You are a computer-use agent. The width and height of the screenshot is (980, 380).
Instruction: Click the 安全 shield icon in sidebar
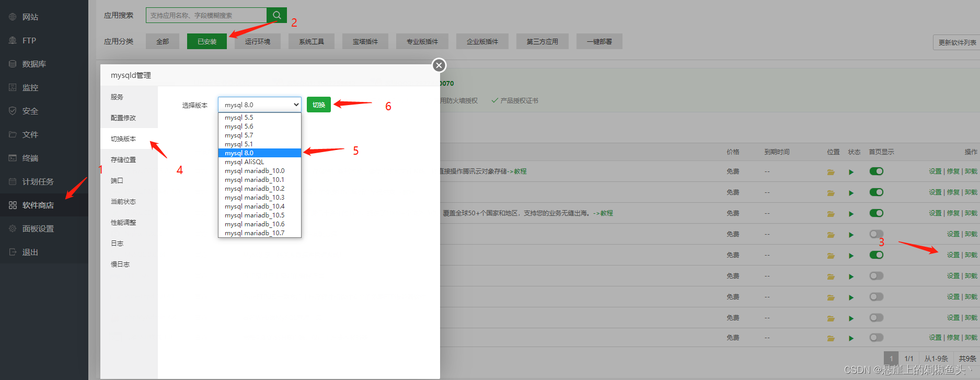pyautogui.click(x=13, y=111)
